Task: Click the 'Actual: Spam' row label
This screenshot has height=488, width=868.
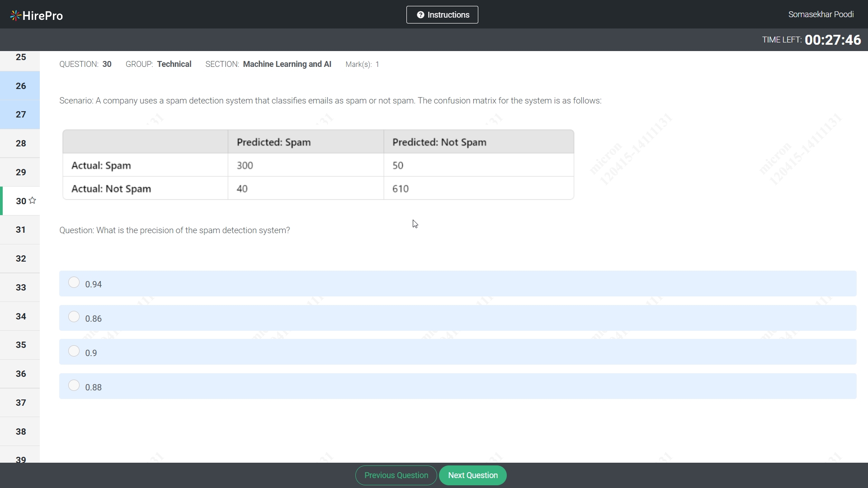Action: point(145,165)
